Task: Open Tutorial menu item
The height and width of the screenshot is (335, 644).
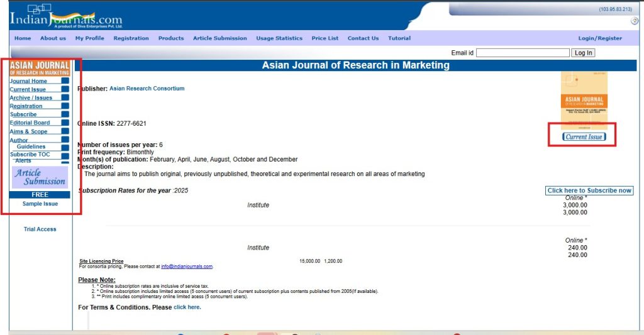Action: (399, 38)
